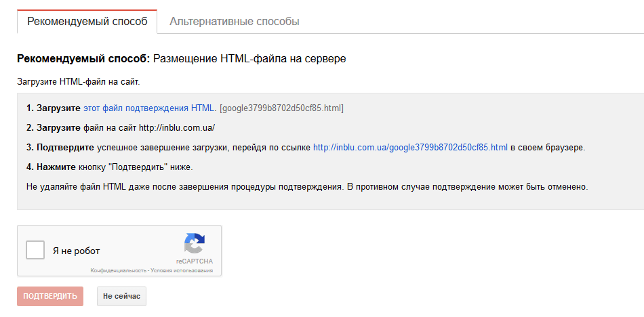Click the 'Загрузите HTML-файл на сайт.' line
The height and width of the screenshot is (317, 644).
[x=78, y=82]
